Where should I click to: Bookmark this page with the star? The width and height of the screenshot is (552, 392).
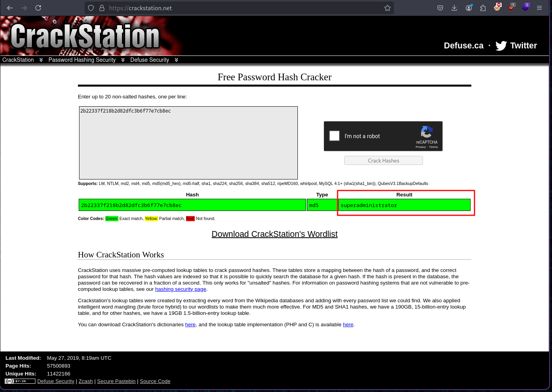(388, 8)
